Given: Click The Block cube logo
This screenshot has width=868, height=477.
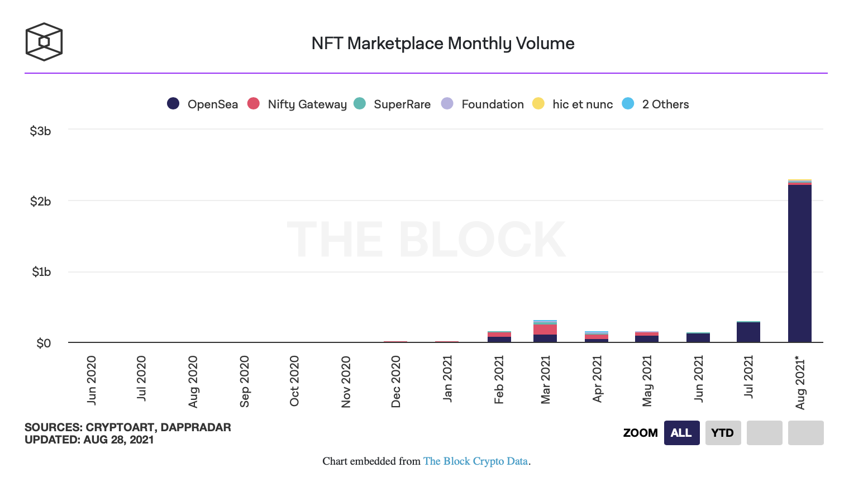Looking at the screenshot, I should 44,42.
